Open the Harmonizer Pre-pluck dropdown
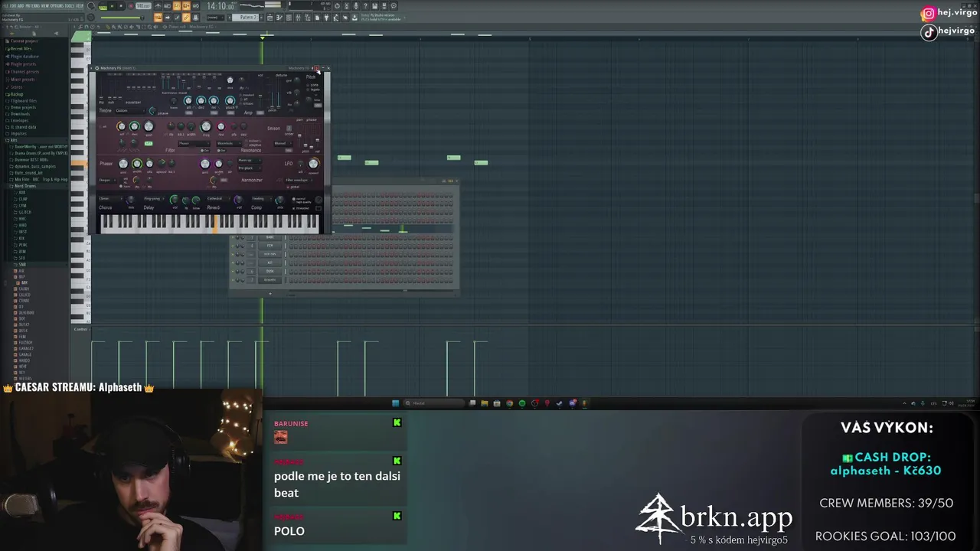The width and height of the screenshot is (980, 551). (x=250, y=168)
